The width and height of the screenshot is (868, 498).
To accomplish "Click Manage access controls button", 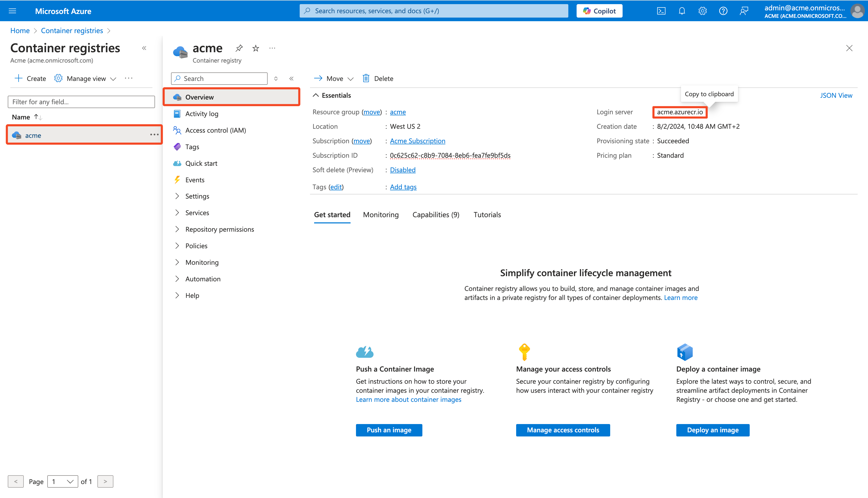I will click(x=563, y=430).
